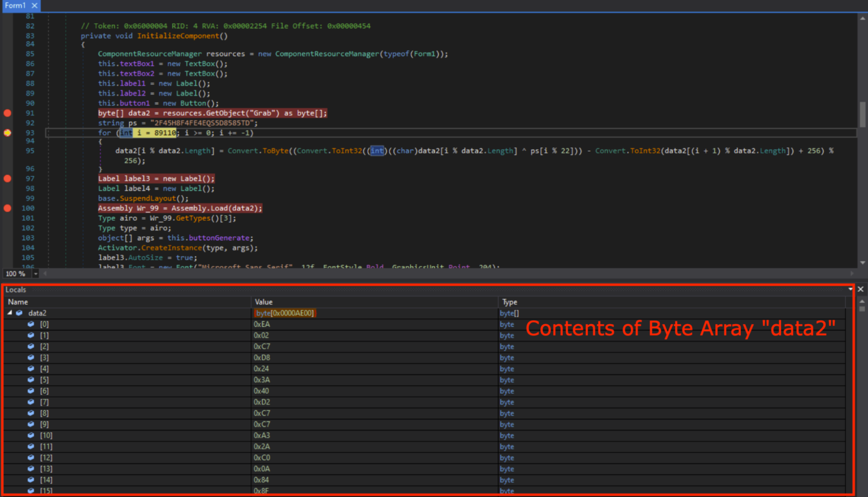Viewport: 868px width, 497px height.
Task: Click the 0x02 value of element [1]
Action: 262,335
